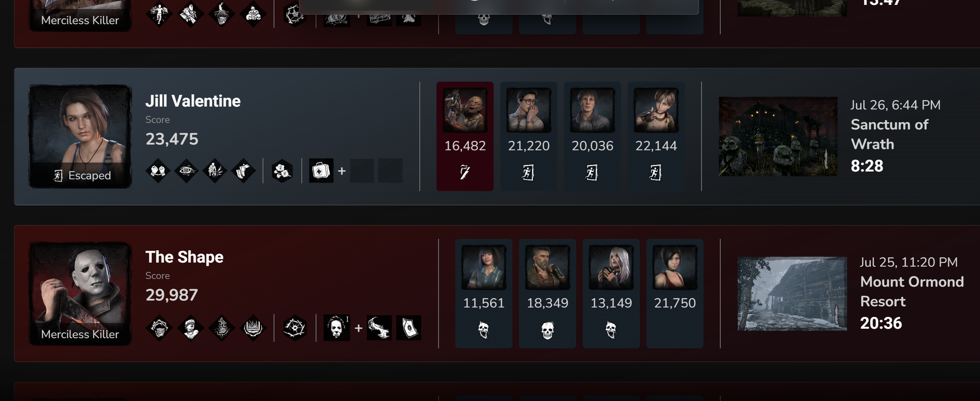Click the hair tuft add-on icon
The width and height of the screenshot is (980, 401).
[379, 328]
